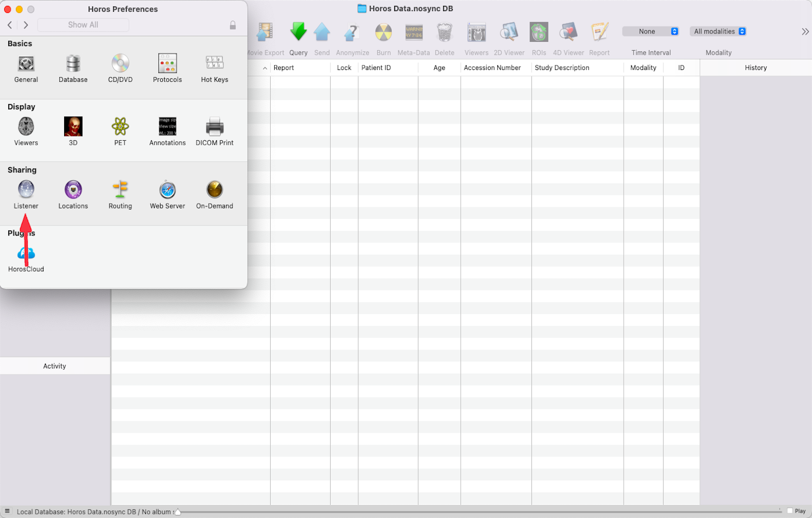The width and height of the screenshot is (812, 518).
Task: Toggle the preferences lock icon
Action: click(233, 25)
